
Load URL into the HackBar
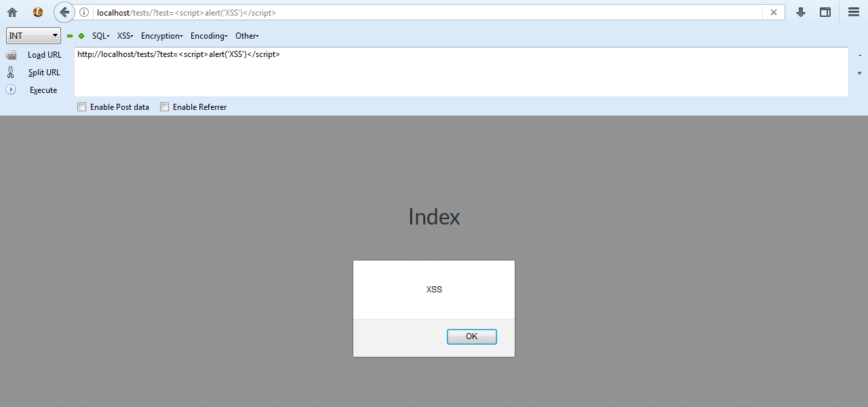(x=44, y=55)
